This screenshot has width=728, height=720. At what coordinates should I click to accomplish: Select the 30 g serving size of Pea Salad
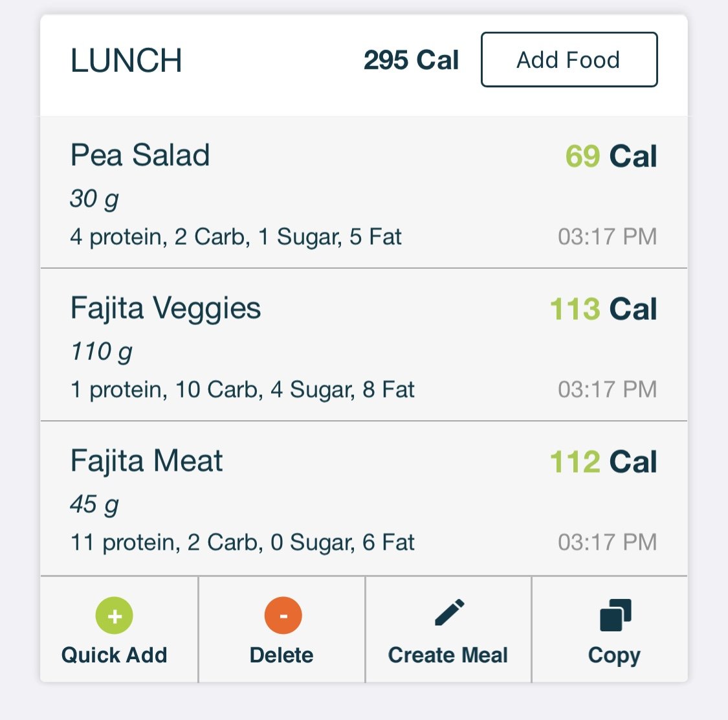point(94,199)
